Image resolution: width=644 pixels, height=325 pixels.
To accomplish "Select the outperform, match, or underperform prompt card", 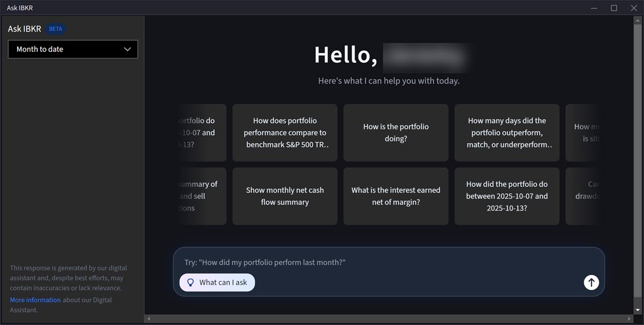I will [x=506, y=132].
